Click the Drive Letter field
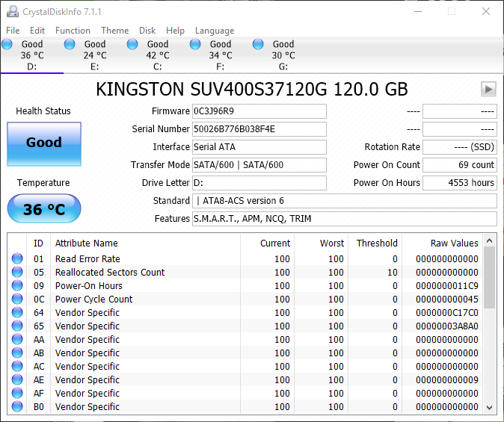 [x=259, y=183]
